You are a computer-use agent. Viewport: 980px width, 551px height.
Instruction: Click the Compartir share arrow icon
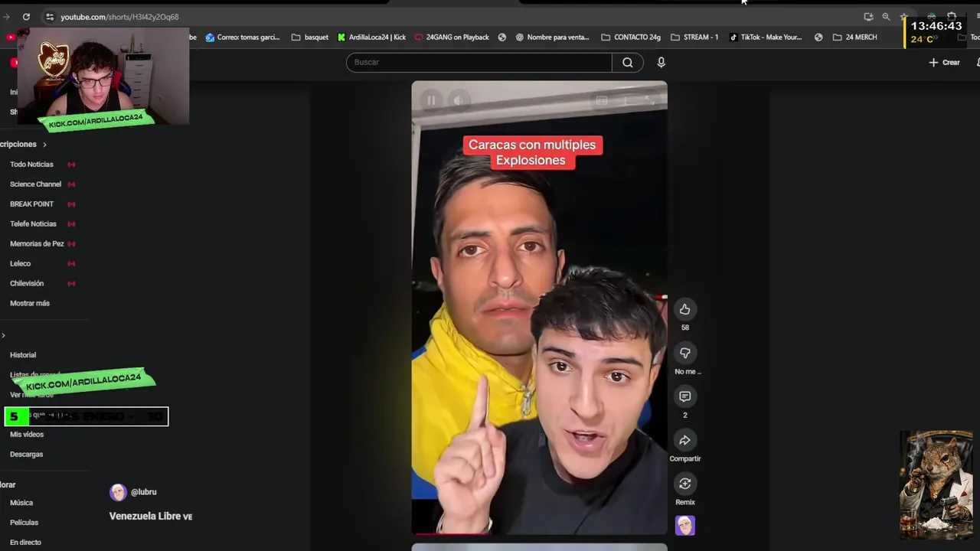pyautogui.click(x=684, y=440)
